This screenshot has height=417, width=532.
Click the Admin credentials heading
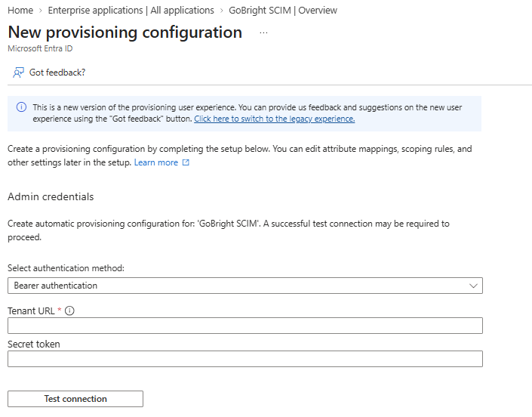pyautogui.click(x=51, y=196)
